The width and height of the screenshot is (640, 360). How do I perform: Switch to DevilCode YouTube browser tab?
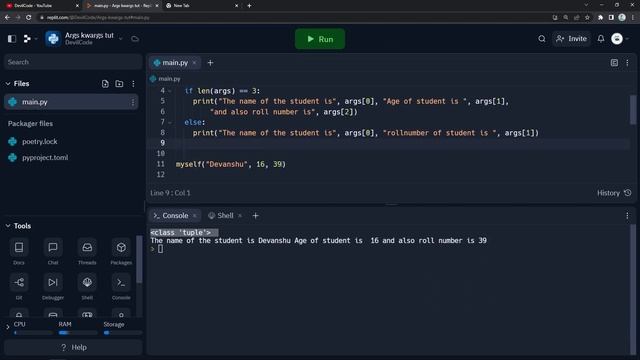click(x=41, y=6)
